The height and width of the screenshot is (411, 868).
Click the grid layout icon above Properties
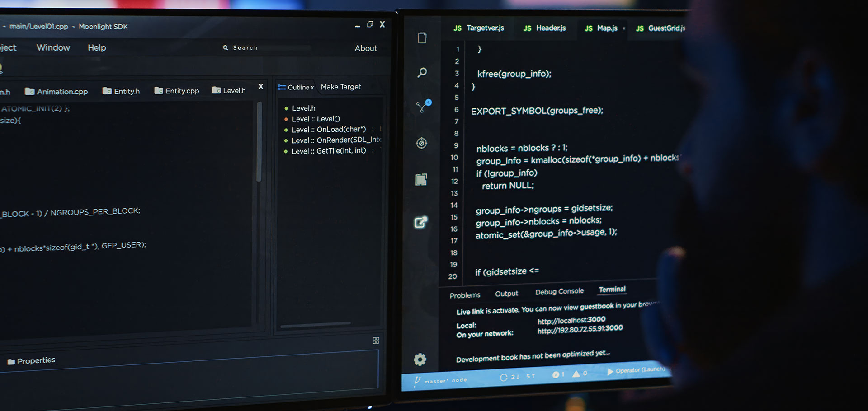(376, 341)
